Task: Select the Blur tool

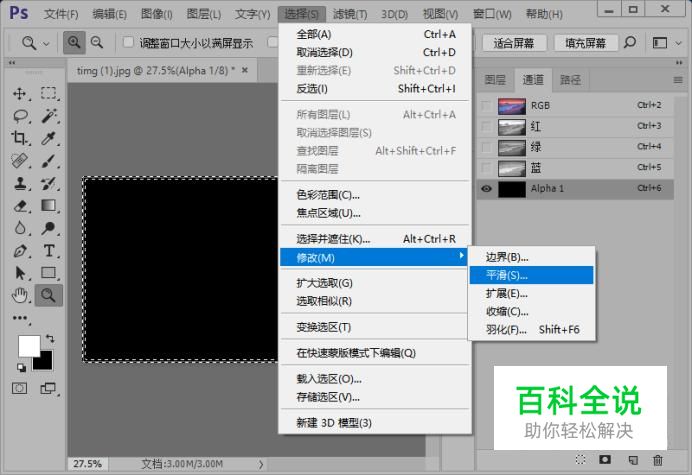Action: 19,228
